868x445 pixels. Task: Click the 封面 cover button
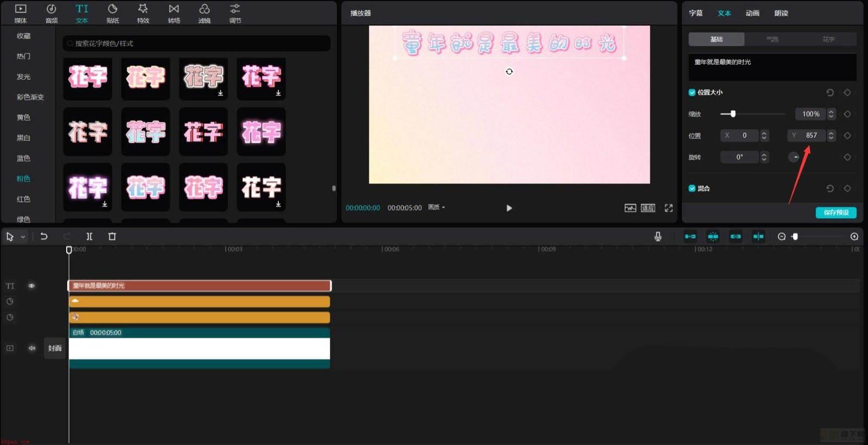pyautogui.click(x=55, y=348)
